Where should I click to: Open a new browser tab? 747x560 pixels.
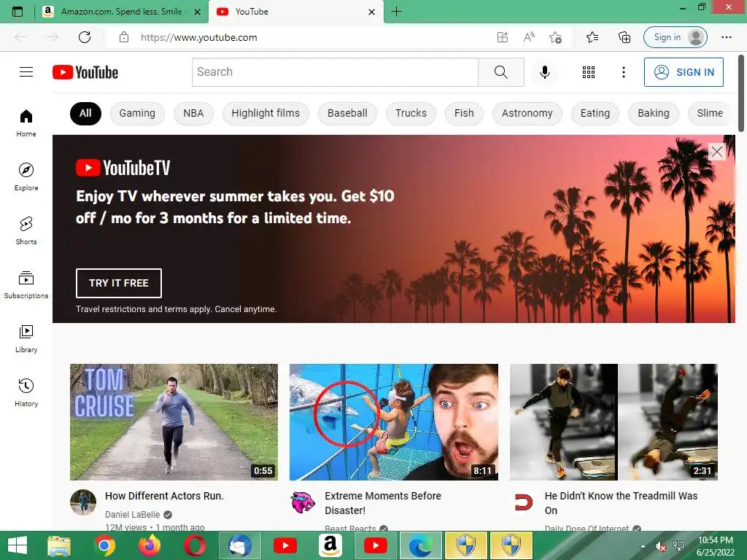[396, 12]
